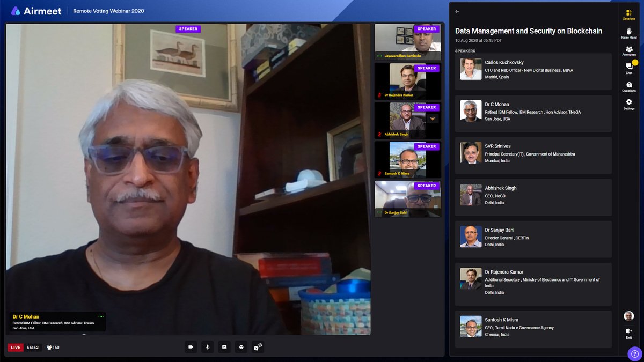Go back with the arrow in session panel

point(457,11)
